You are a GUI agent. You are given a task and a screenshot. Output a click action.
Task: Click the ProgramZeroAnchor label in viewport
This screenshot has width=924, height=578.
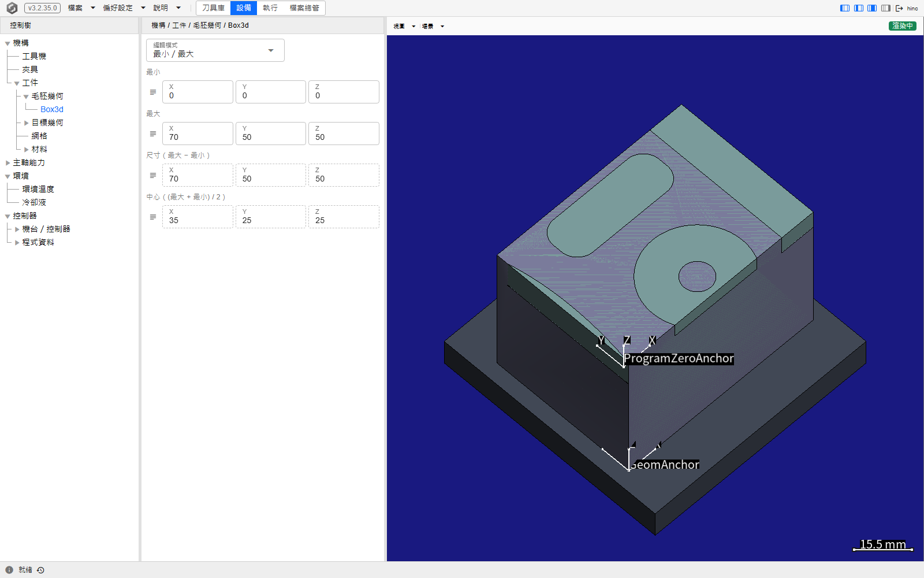679,358
